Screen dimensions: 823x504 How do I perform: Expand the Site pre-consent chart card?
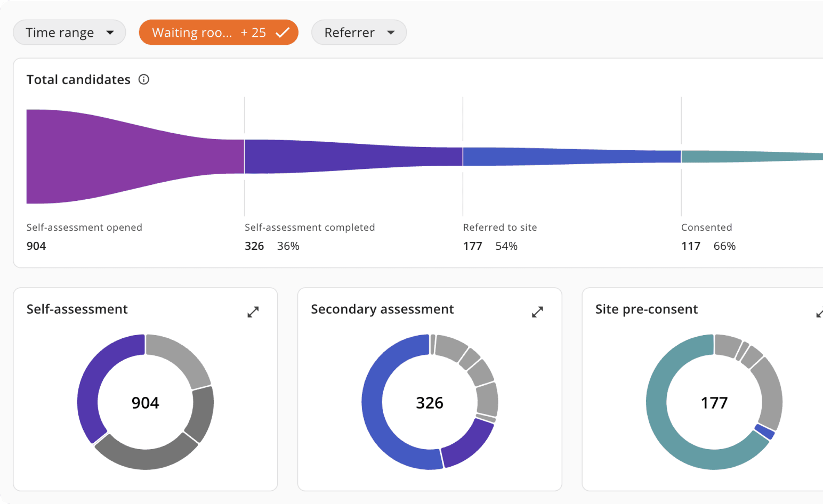819,313
